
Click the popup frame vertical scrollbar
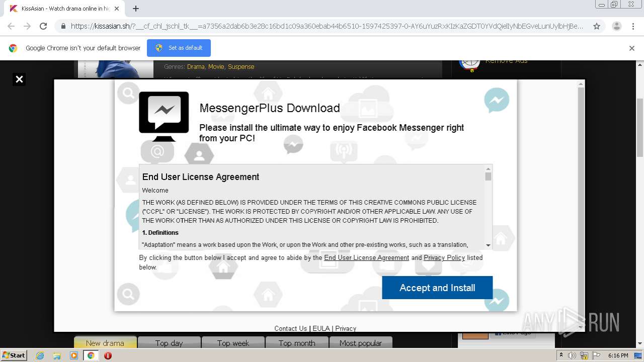click(581, 205)
